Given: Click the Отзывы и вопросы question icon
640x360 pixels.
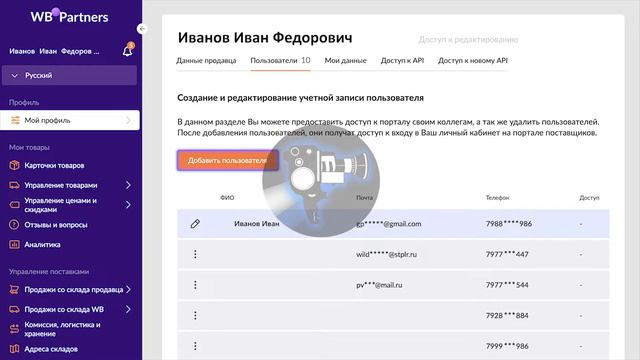Looking at the screenshot, I should [x=14, y=225].
